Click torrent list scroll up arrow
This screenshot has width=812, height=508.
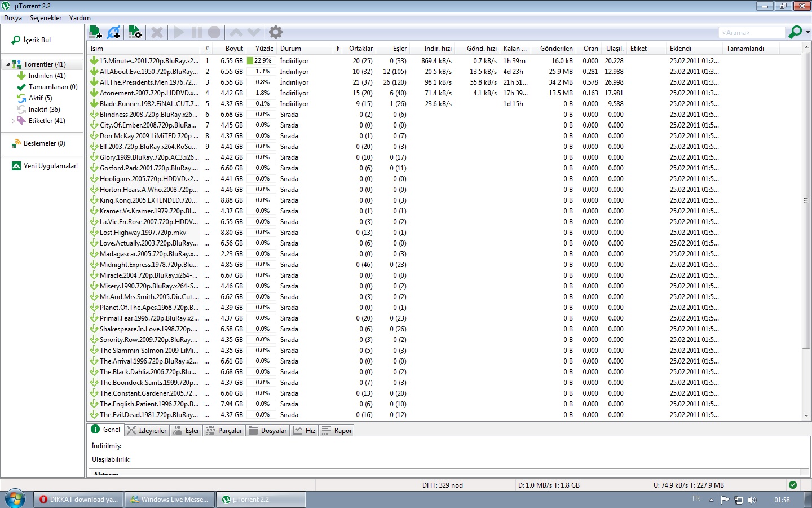point(806,47)
